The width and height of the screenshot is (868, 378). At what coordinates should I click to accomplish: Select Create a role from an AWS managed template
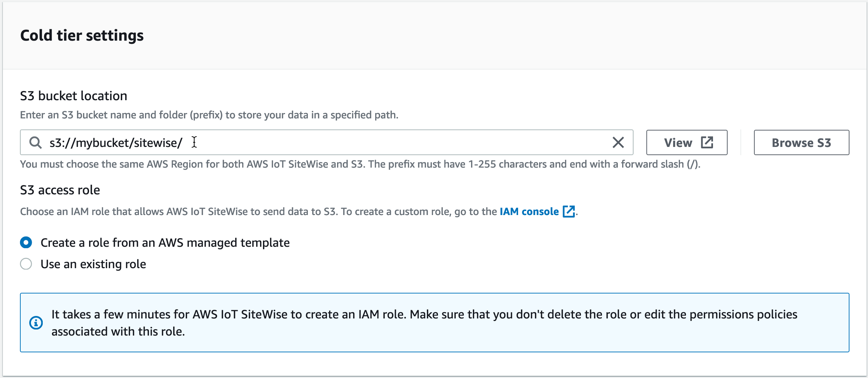click(26, 242)
